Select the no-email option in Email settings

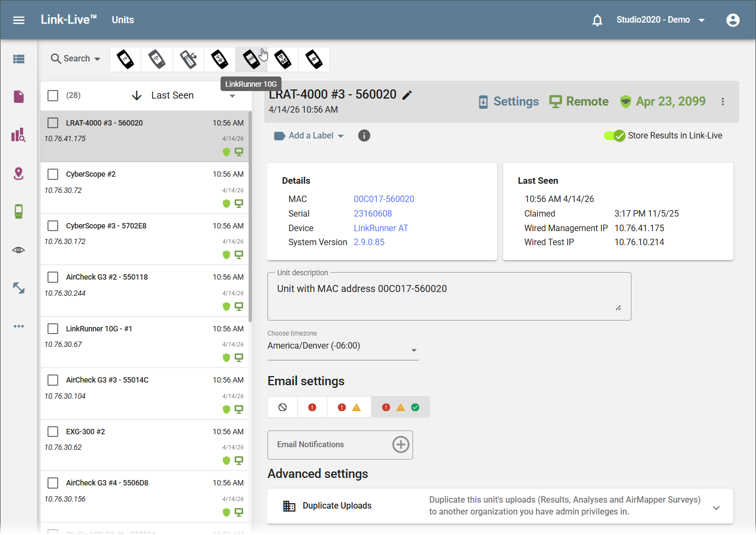point(283,407)
